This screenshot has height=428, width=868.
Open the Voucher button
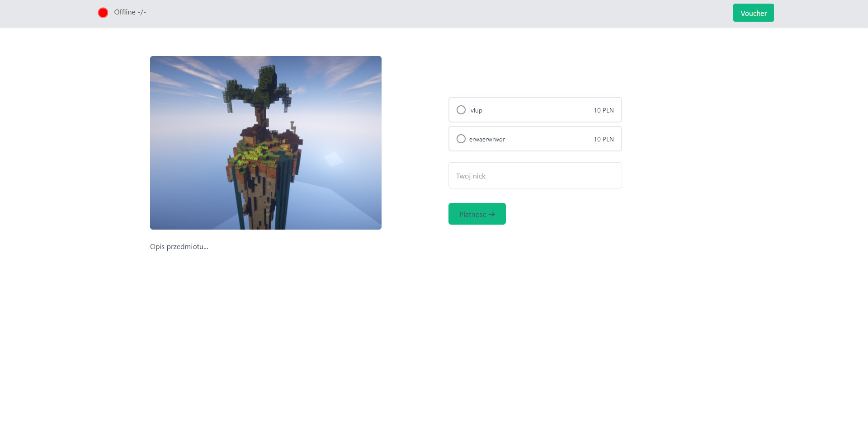coord(753,13)
